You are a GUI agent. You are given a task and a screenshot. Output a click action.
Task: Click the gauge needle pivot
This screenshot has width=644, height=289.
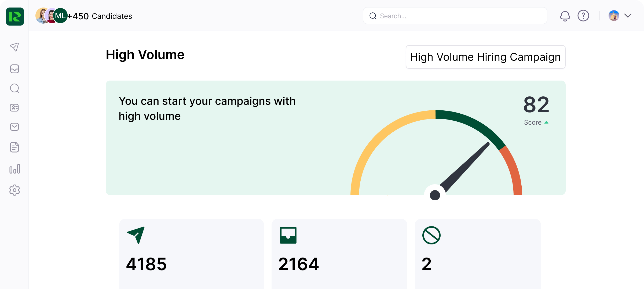coord(435,195)
